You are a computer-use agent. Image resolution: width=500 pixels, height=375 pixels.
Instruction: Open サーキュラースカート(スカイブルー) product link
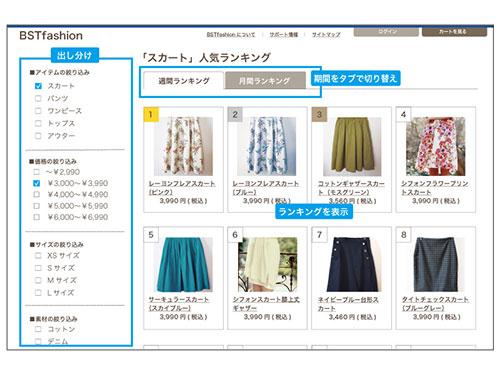click(179, 304)
